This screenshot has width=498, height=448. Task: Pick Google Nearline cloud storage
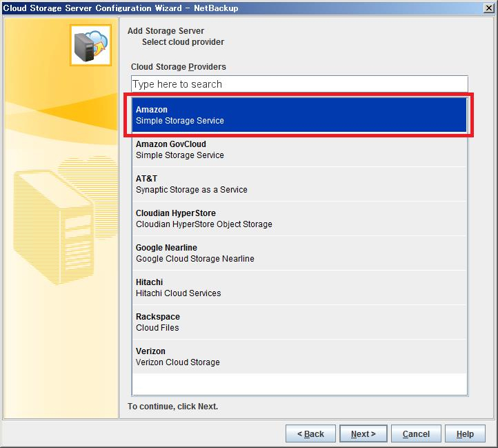click(299, 253)
